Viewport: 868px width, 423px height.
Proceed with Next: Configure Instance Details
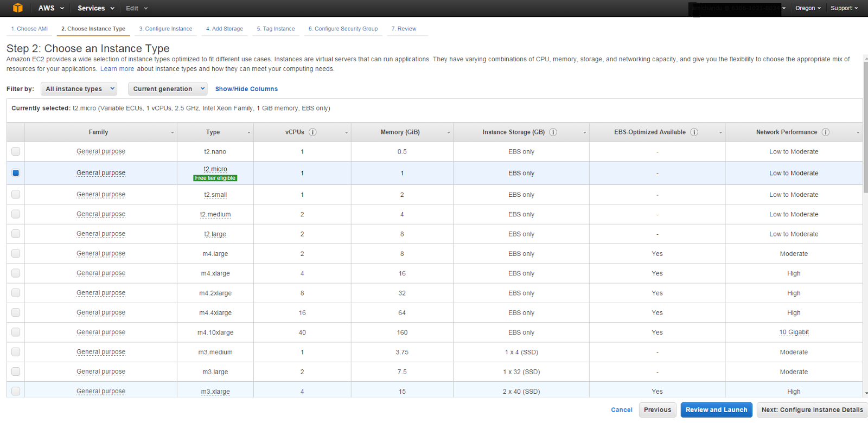(812, 410)
